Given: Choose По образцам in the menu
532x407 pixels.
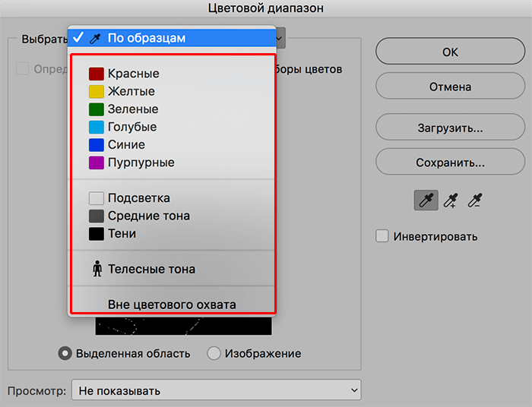Looking at the screenshot, I should [172, 38].
